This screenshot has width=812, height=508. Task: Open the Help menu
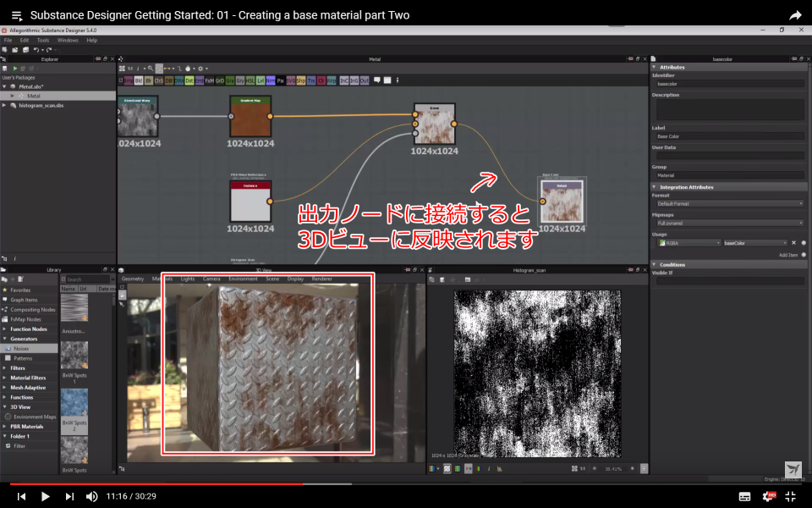[91, 40]
